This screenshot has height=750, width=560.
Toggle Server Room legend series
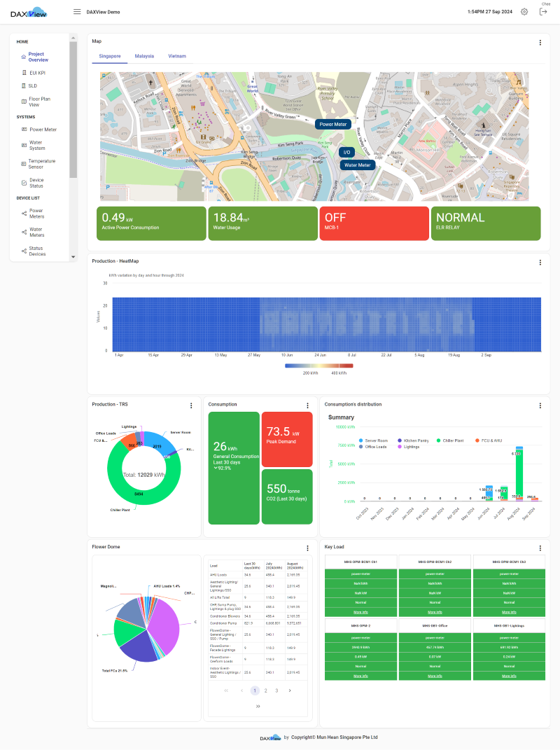(x=377, y=440)
